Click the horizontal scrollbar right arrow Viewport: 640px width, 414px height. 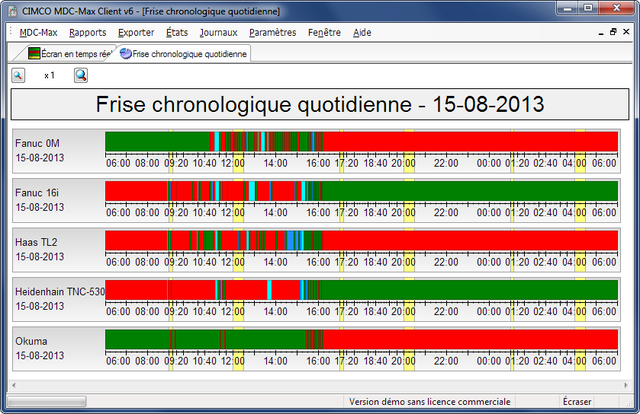pos(626,385)
